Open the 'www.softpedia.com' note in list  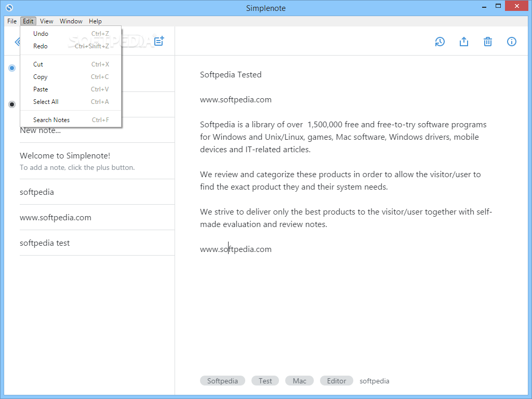(97, 218)
